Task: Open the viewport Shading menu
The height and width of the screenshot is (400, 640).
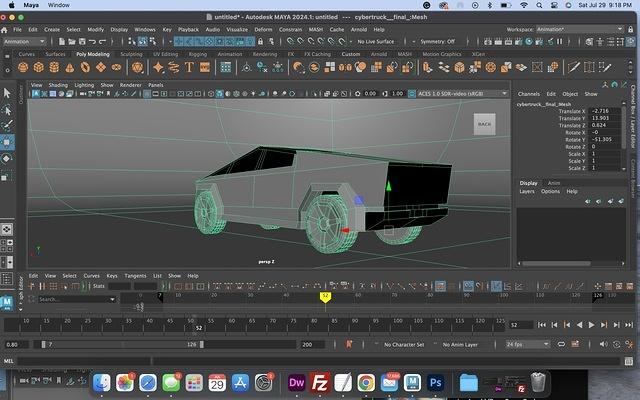Action: tap(58, 85)
